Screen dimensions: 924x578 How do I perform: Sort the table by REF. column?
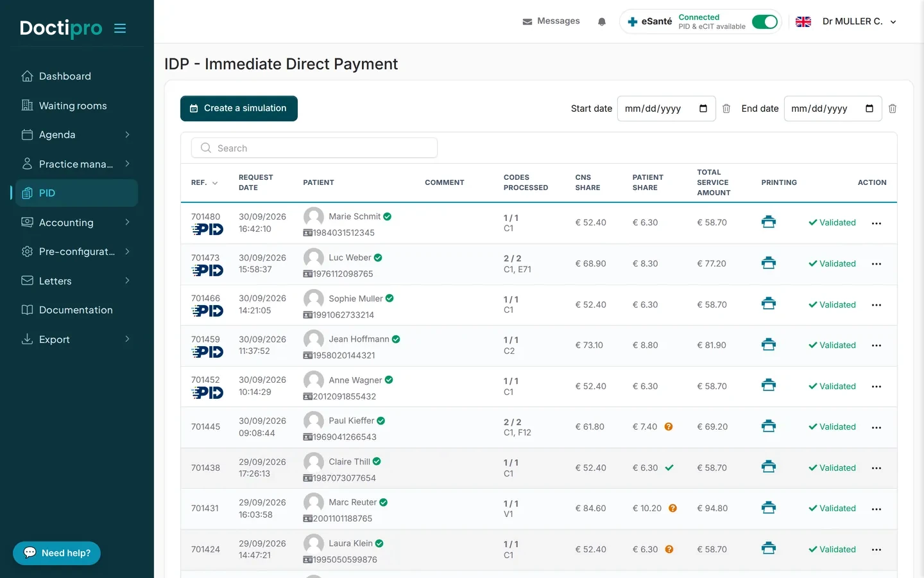[204, 183]
